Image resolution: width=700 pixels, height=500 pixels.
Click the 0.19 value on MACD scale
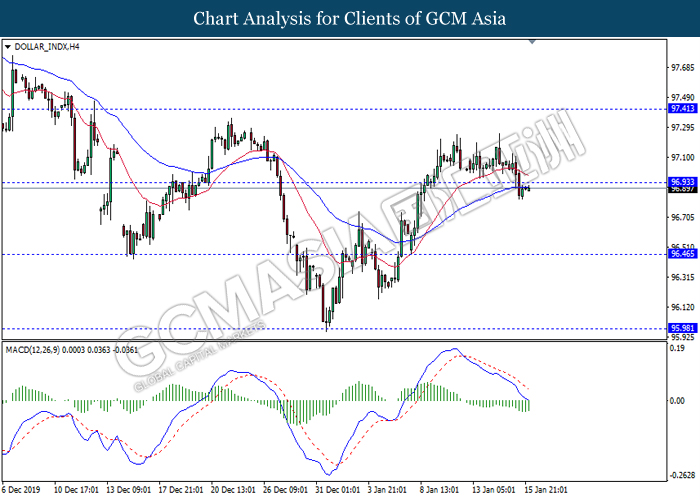pyautogui.click(x=677, y=348)
